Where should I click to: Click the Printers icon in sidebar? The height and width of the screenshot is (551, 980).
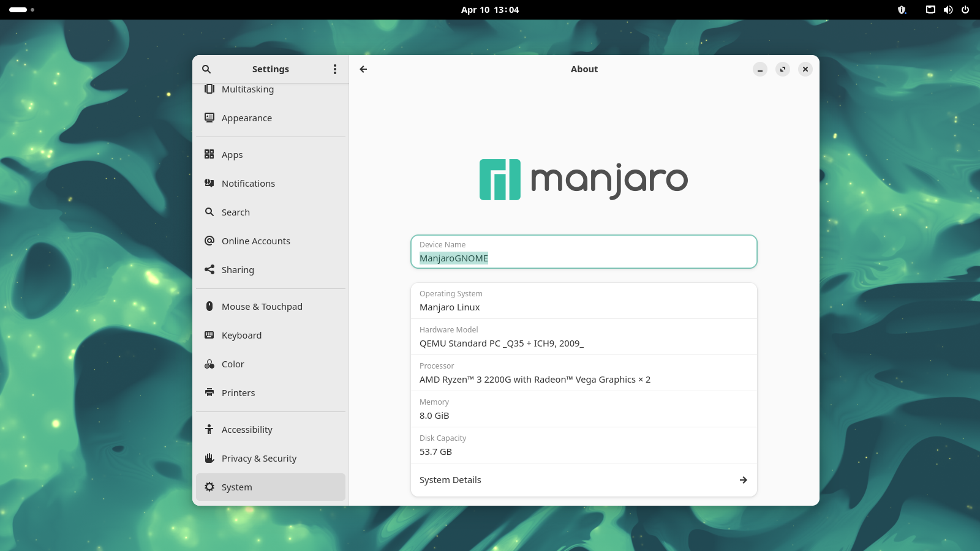[x=209, y=392]
